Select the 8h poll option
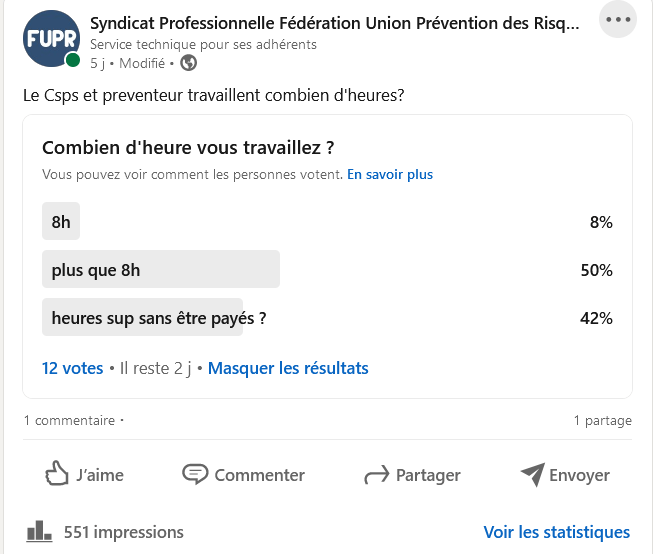Viewport: 653px width, 554px height. tap(61, 222)
